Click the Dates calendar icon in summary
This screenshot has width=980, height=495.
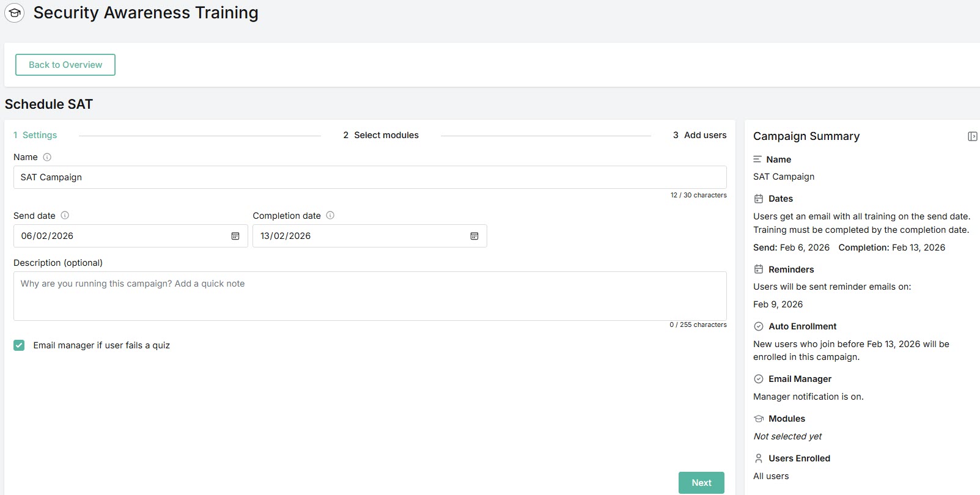[x=758, y=199]
